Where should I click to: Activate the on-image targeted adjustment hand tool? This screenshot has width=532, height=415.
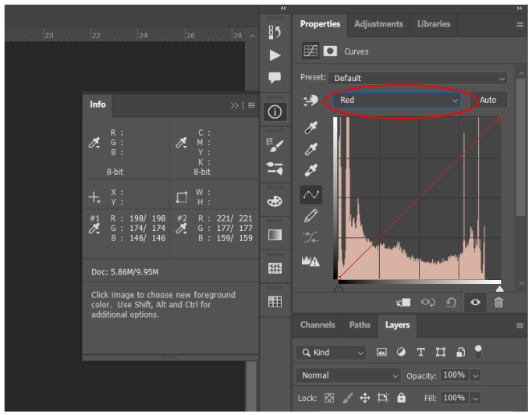(310, 100)
